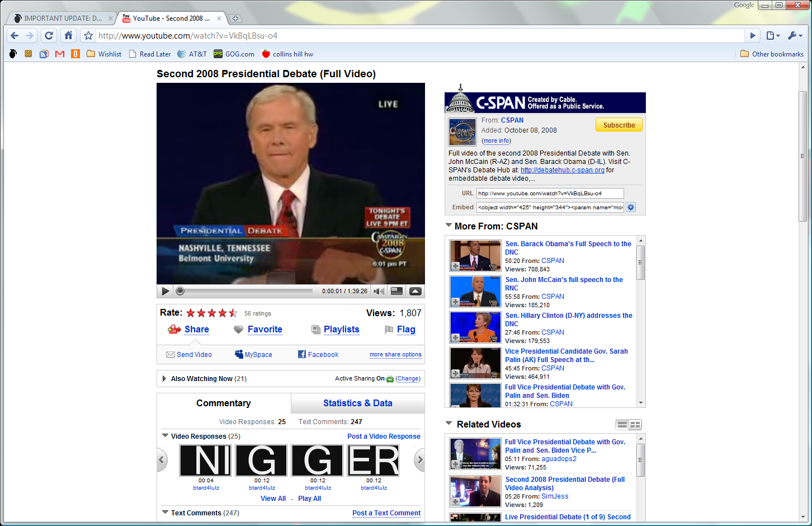
Task: Click the video seek bar handle
Action: 180,291
